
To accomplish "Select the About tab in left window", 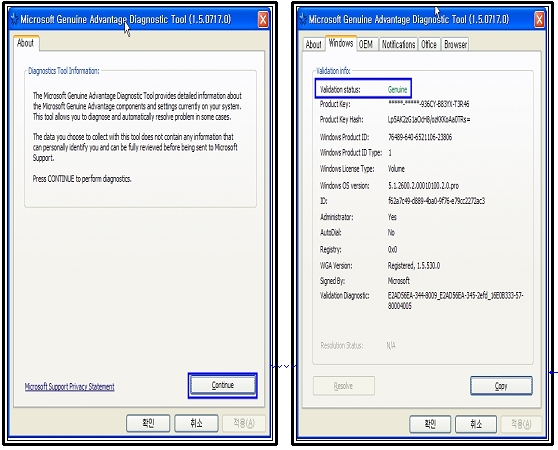I will pyautogui.click(x=25, y=43).
